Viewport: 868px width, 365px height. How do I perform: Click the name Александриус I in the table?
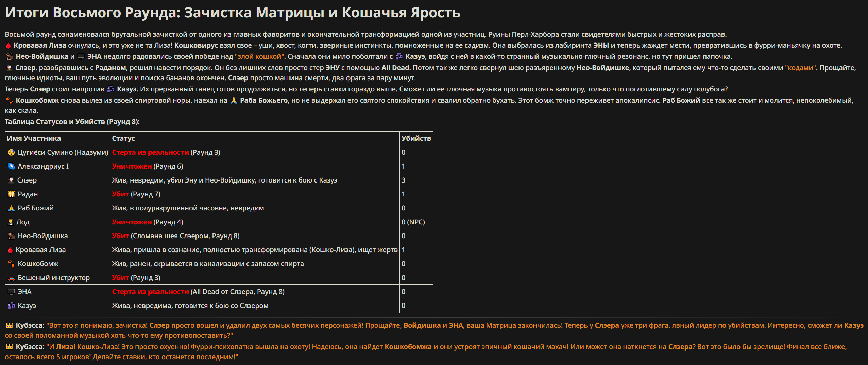click(x=43, y=166)
